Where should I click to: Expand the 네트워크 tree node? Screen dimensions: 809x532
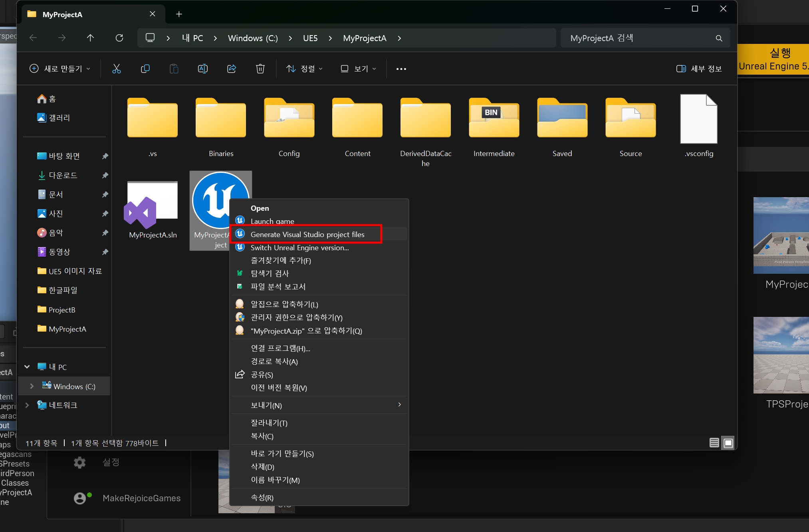[27, 405]
